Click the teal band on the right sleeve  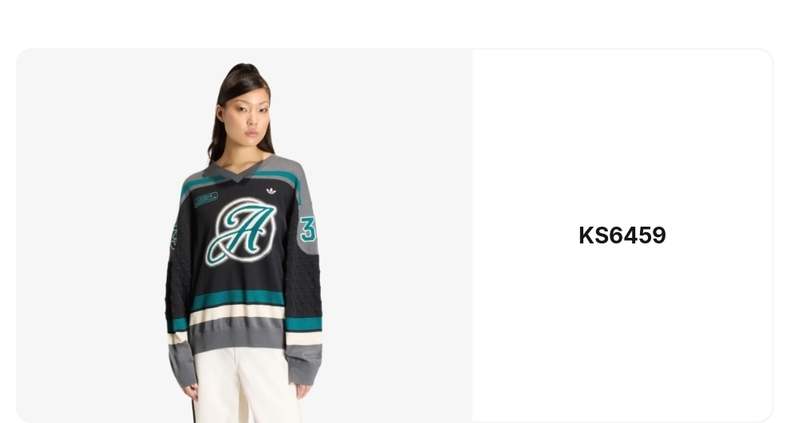click(304, 324)
